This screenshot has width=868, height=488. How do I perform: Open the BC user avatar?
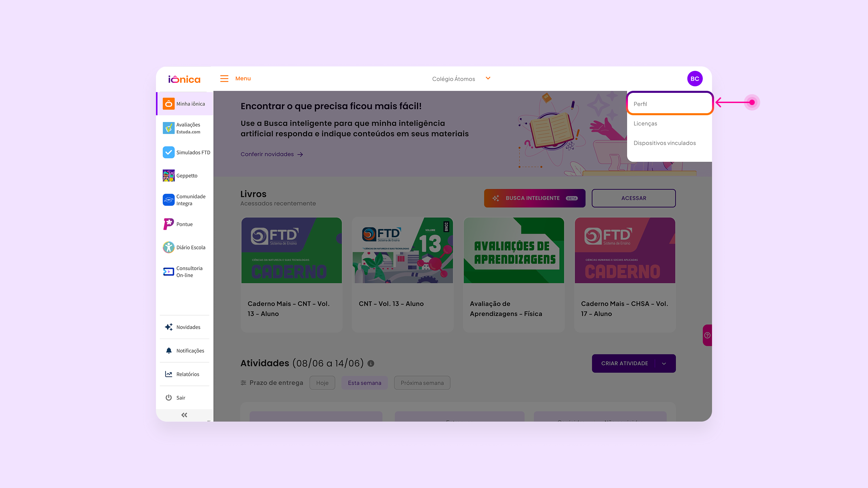click(695, 79)
